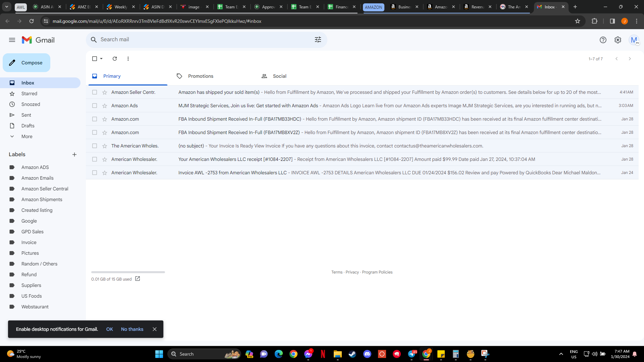Viewport: 644px width, 362px height.
Task: Open the Chrome three-dot menu
Action: tap(637, 21)
